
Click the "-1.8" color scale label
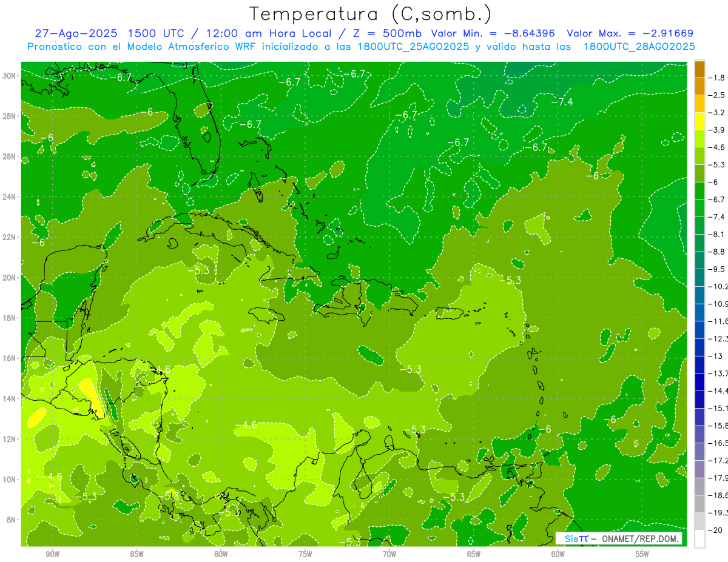click(717, 78)
